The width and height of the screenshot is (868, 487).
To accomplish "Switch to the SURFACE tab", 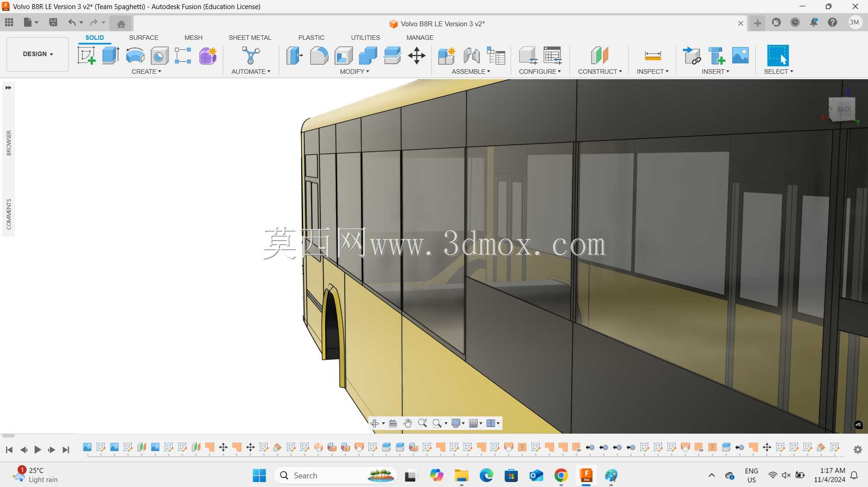I will 144,38.
